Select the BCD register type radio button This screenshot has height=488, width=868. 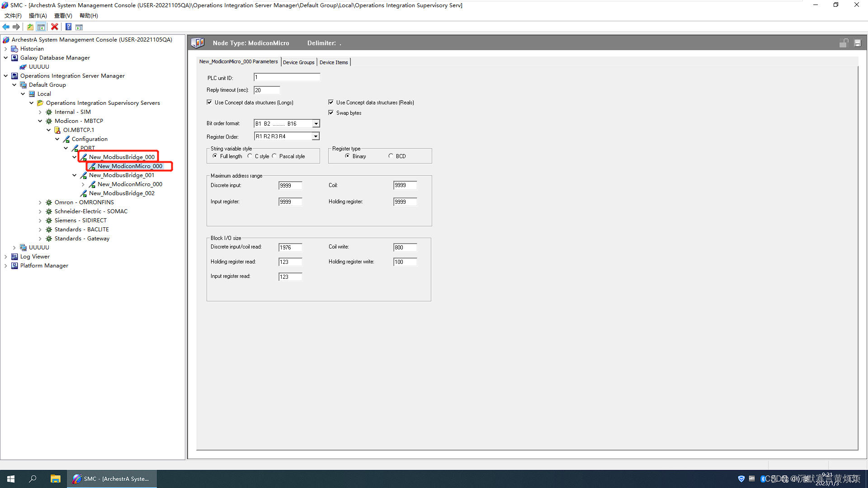[391, 155]
